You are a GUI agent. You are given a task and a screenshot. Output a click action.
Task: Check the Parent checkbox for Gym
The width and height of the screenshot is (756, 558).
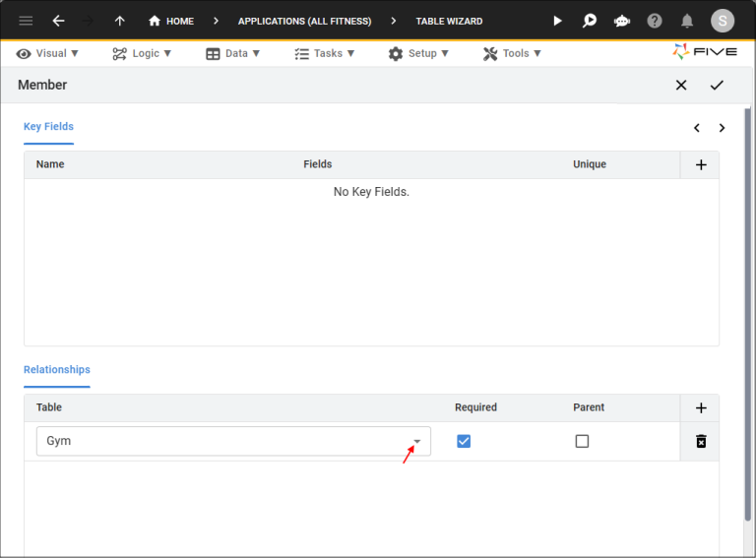pyautogui.click(x=582, y=441)
